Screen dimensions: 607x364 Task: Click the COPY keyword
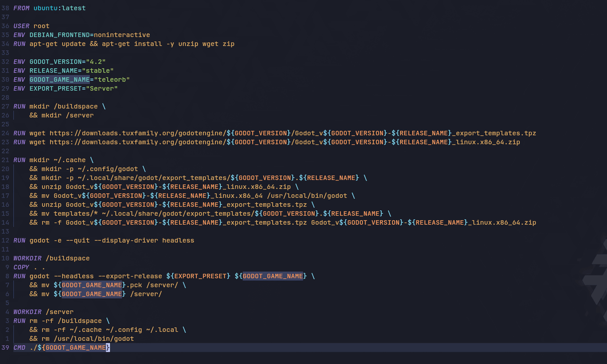(21, 267)
